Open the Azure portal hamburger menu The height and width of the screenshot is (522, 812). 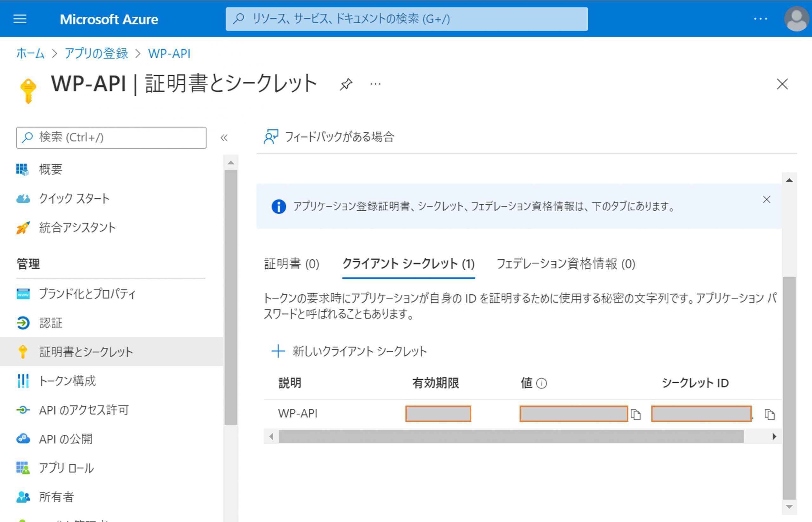(x=20, y=19)
